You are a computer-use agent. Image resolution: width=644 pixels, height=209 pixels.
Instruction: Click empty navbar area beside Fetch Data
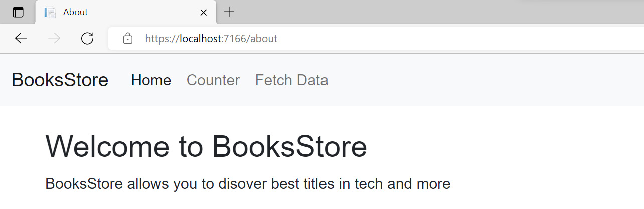pos(481,80)
